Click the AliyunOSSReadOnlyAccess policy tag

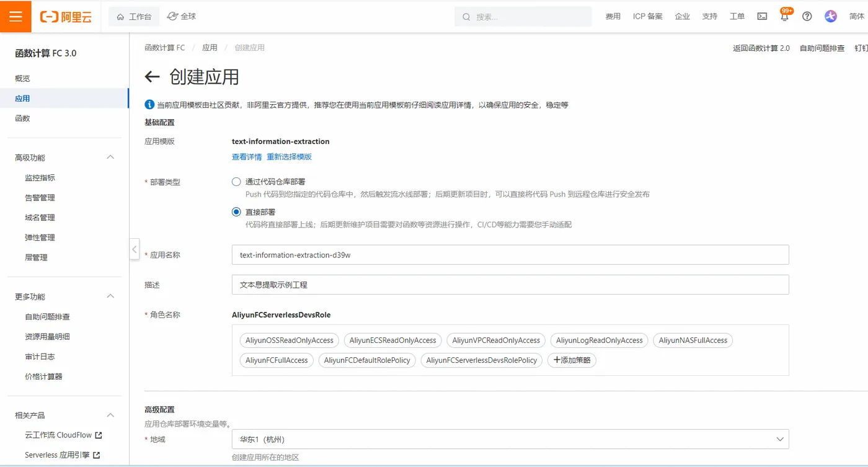(x=290, y=340)
